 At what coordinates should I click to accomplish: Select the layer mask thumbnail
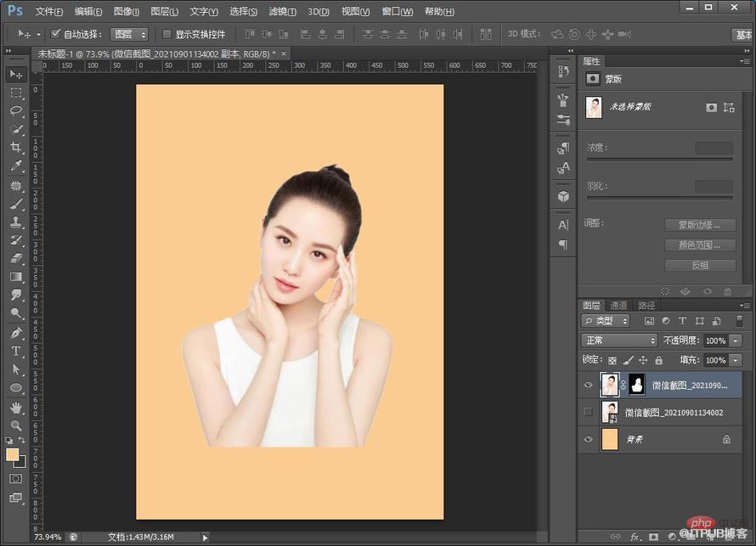[637, 385]
